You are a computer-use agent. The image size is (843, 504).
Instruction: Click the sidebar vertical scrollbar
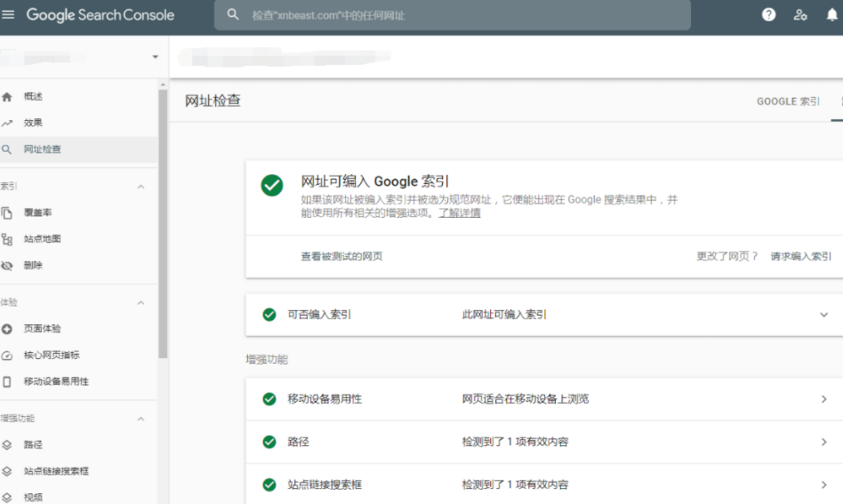pyautogui.click(x=163, y=222)
